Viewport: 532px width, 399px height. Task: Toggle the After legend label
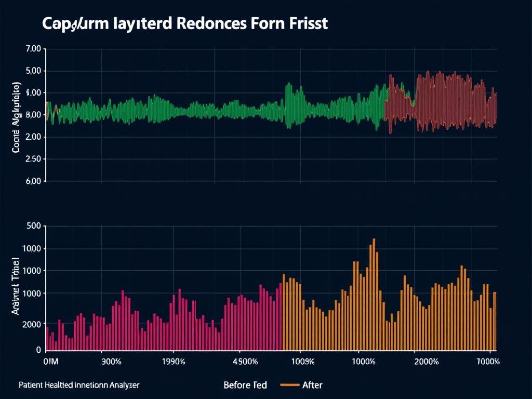pyautogui.click(x=312, y=385)
